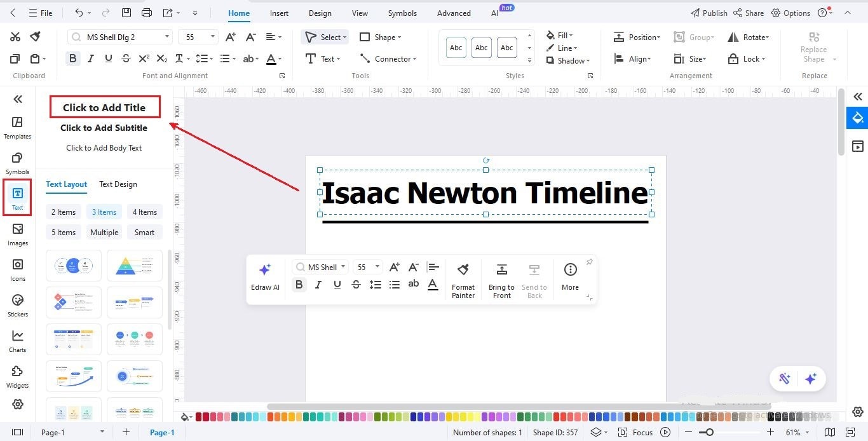The height and width of the screenshot is (441, 868).
Task: Open the Stickers panel in the sidebar
Action: 17,306
